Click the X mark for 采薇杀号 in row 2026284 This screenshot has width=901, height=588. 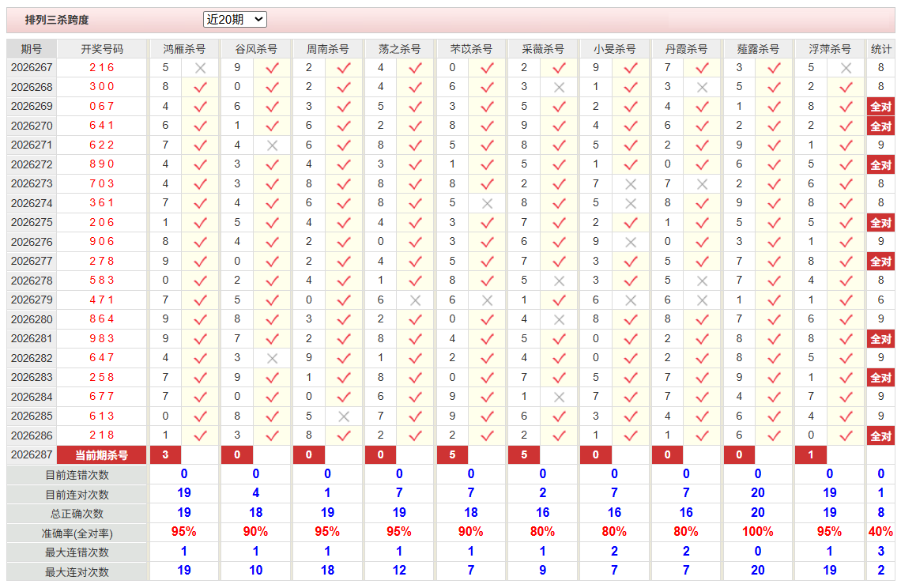click(559, 398)
